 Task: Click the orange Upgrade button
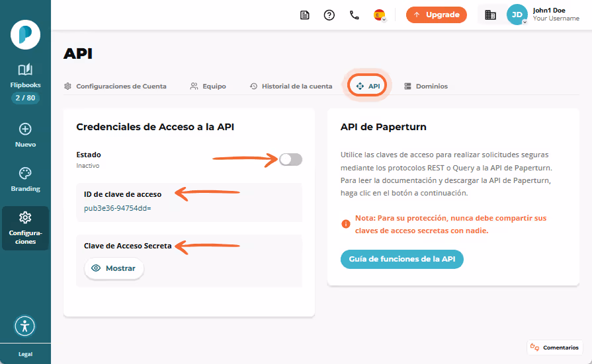pyautogui.click(x=437, y=15)
